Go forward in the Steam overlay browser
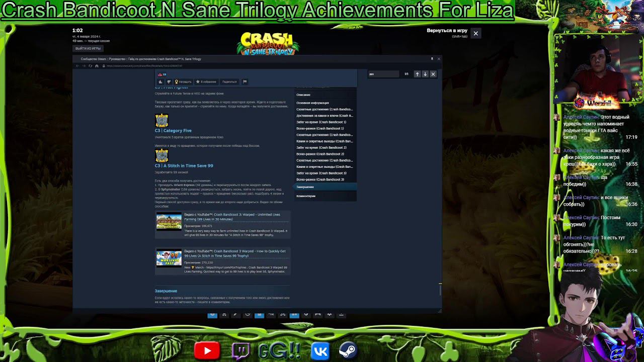The height and width of the screenshot is (362, 644). (x=84, y=66)
